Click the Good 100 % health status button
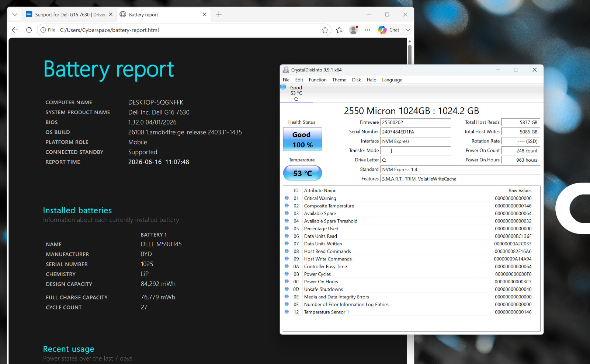Image resolution: width=590 pixels, height=364 pixels. 302,139
